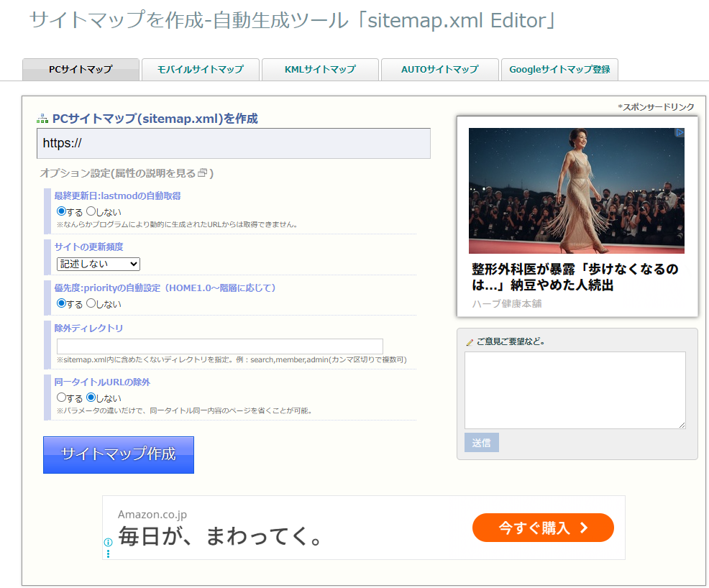
Task: Switch to the モバイルサイトマップ tab
Action: pyautogui.click(x=201, y=70)
